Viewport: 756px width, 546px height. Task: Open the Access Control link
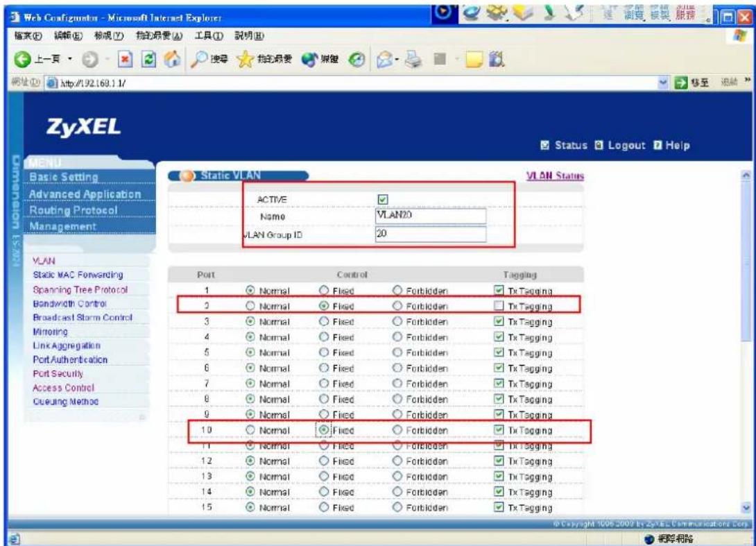tap(63, 388)
